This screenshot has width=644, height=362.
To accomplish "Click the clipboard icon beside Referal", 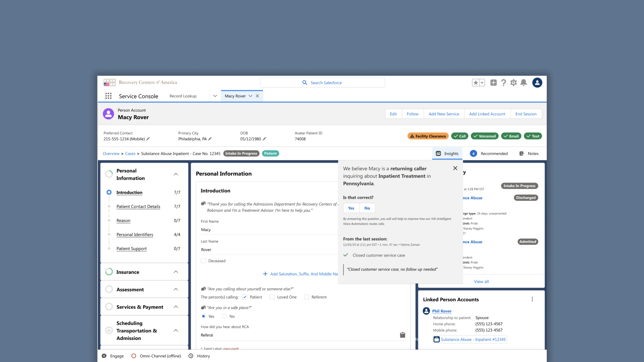I will (x=402, y=335).
